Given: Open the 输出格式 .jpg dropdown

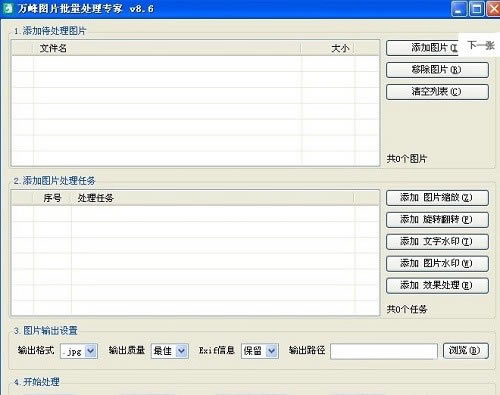Looking at the screenshot, I should pos(90,351).
